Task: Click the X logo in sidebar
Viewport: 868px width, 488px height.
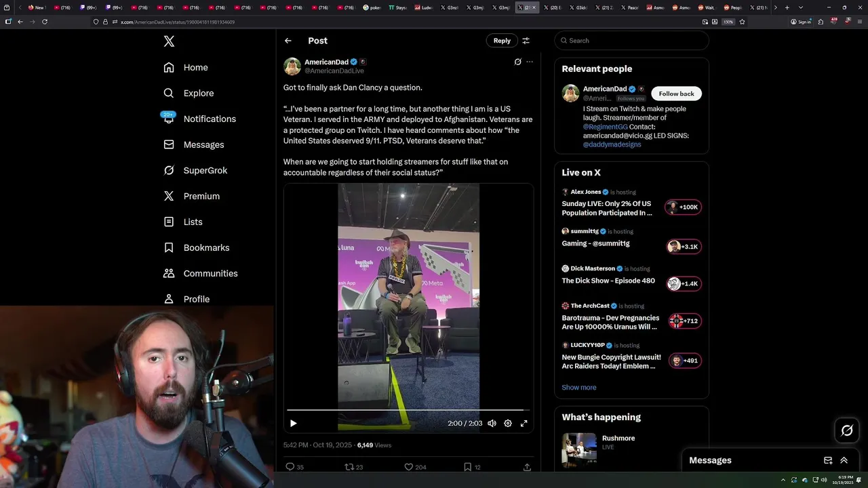Action: 169,41
